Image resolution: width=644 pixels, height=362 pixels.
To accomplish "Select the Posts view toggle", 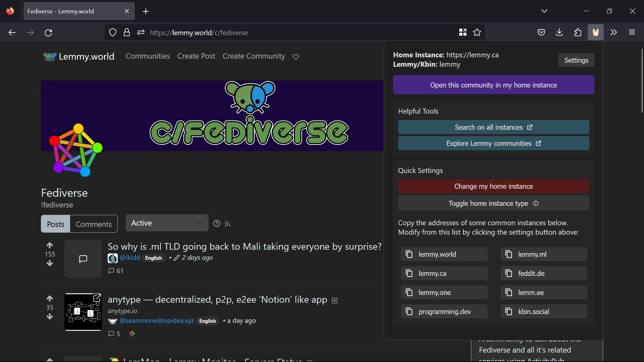I will tap(55, 224).
